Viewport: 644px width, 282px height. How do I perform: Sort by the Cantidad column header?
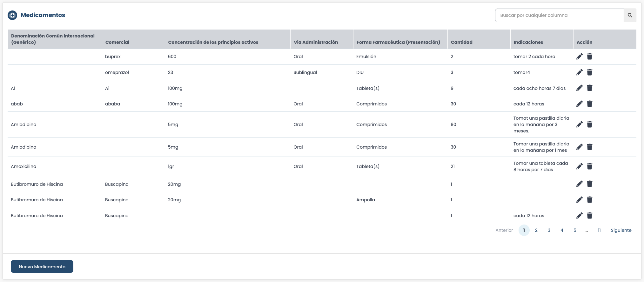coord(479,39)
